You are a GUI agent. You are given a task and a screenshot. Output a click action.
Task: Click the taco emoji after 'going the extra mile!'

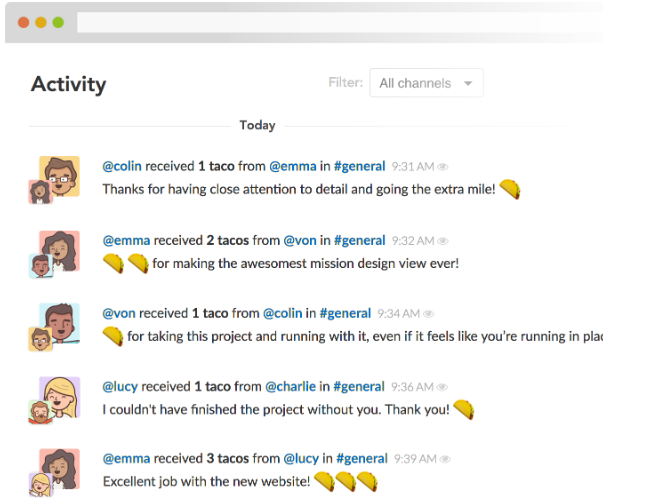[510, 189]
